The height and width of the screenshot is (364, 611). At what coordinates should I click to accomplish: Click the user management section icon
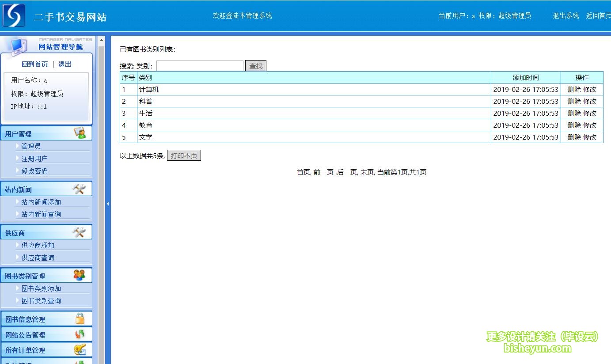coord(80,133)
